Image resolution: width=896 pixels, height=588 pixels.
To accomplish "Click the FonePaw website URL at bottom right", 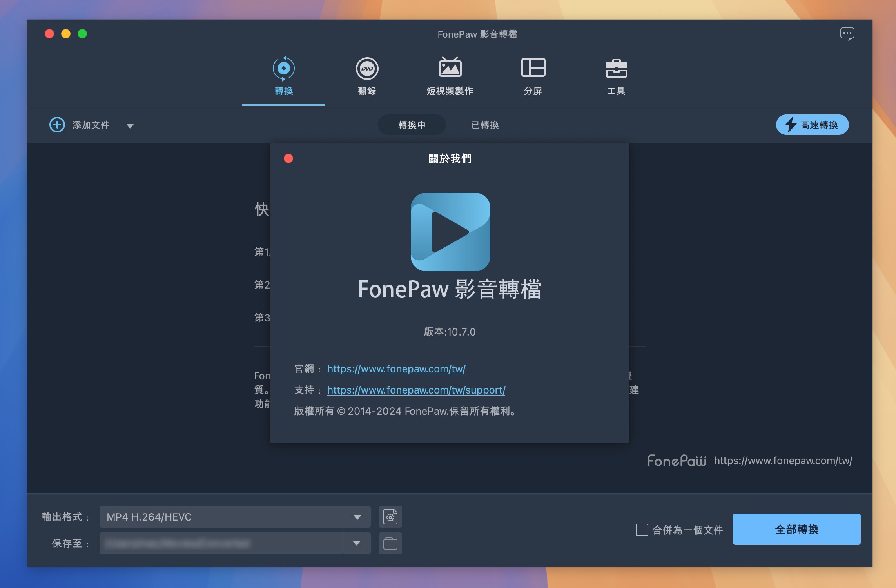I will (783, 461).
